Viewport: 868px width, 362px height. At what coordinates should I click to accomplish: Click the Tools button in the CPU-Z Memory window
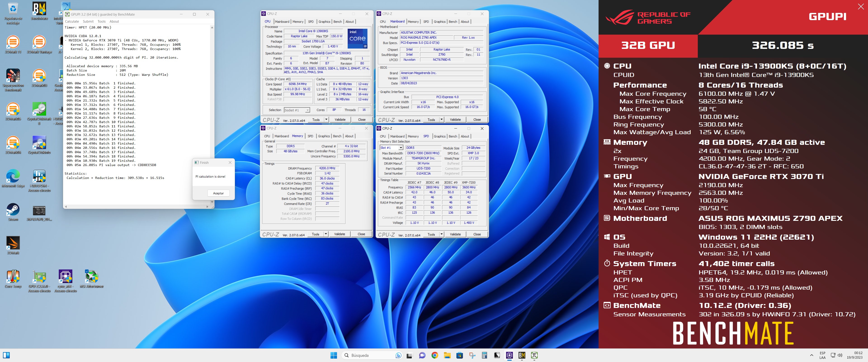(x=316, y=234)
